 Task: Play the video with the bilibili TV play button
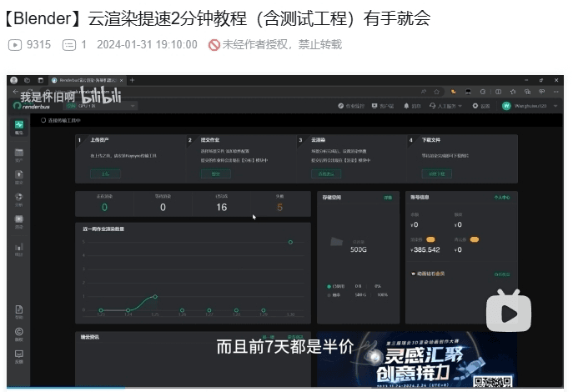[x=509, y=310]
